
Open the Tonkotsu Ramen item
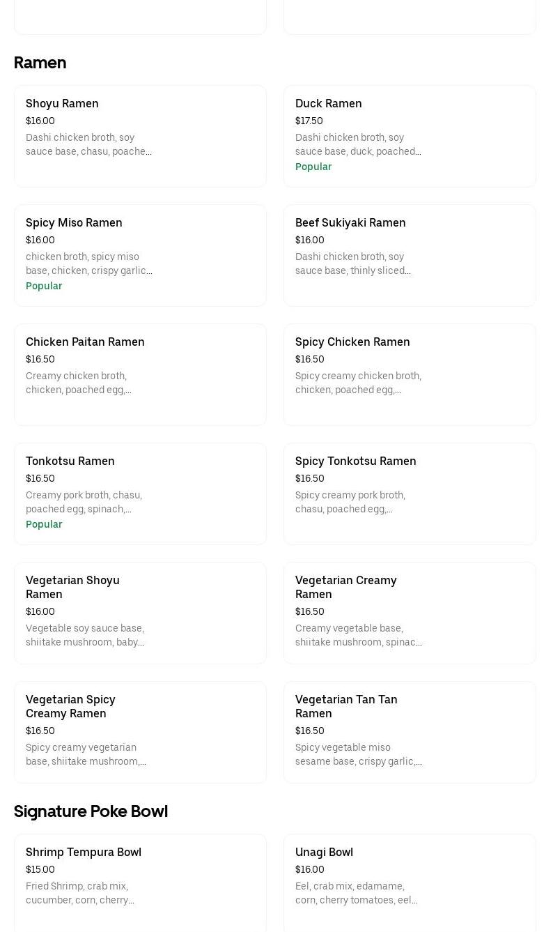point(139,494)
